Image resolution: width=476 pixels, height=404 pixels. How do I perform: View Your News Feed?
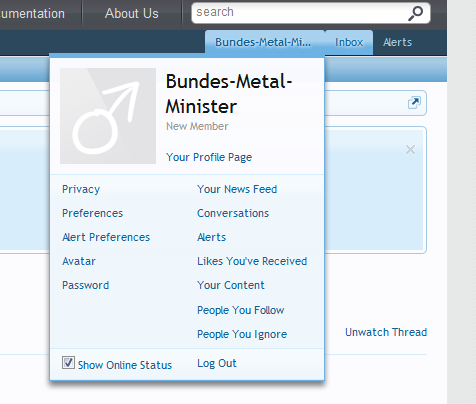[237, 189]
